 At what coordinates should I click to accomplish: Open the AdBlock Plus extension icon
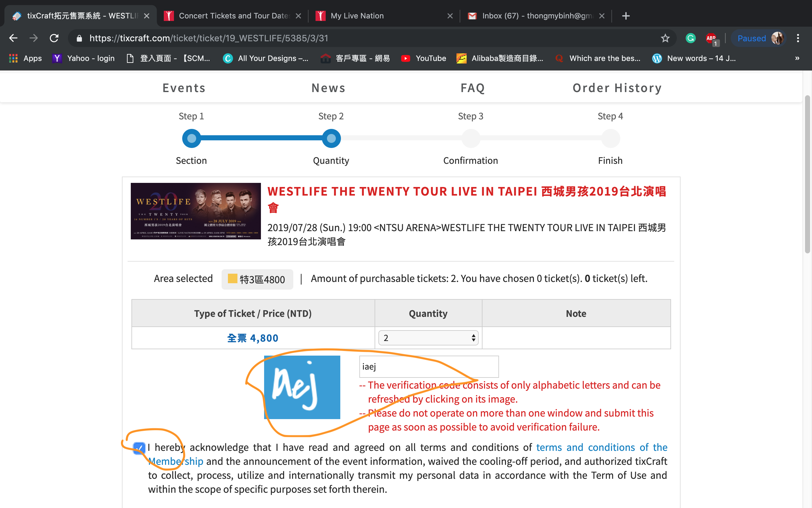pyautogui.click(x=711, y=38)
